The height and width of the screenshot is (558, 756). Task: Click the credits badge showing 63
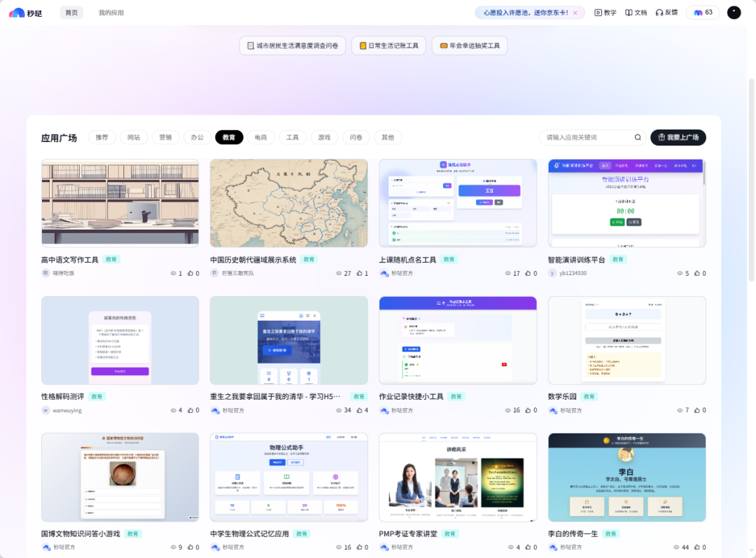703,13
